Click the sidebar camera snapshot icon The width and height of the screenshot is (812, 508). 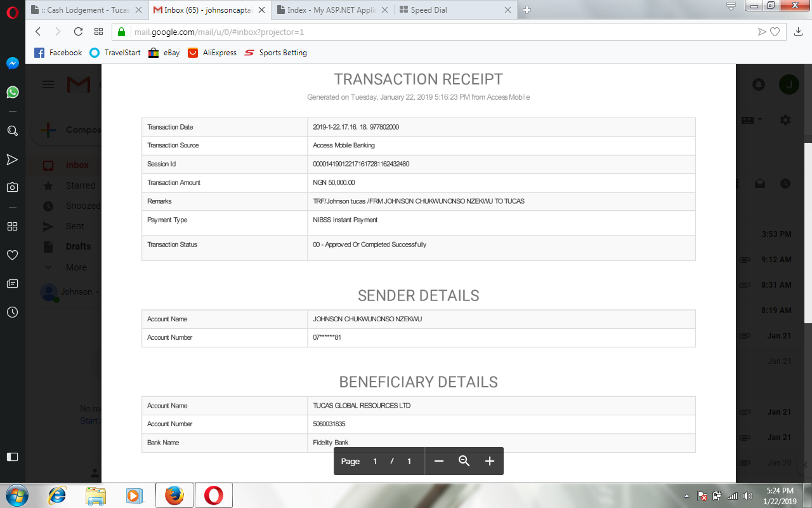(x=12, y=187)
